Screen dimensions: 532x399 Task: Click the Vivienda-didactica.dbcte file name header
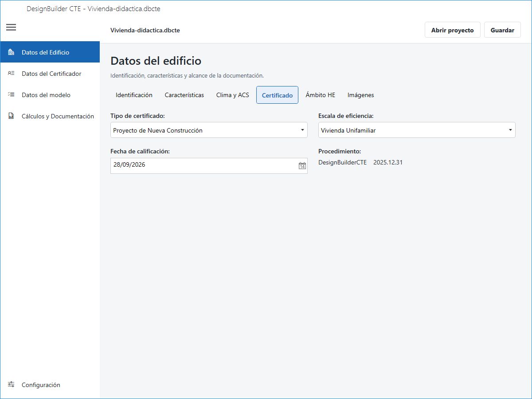[x=145, y=30]
